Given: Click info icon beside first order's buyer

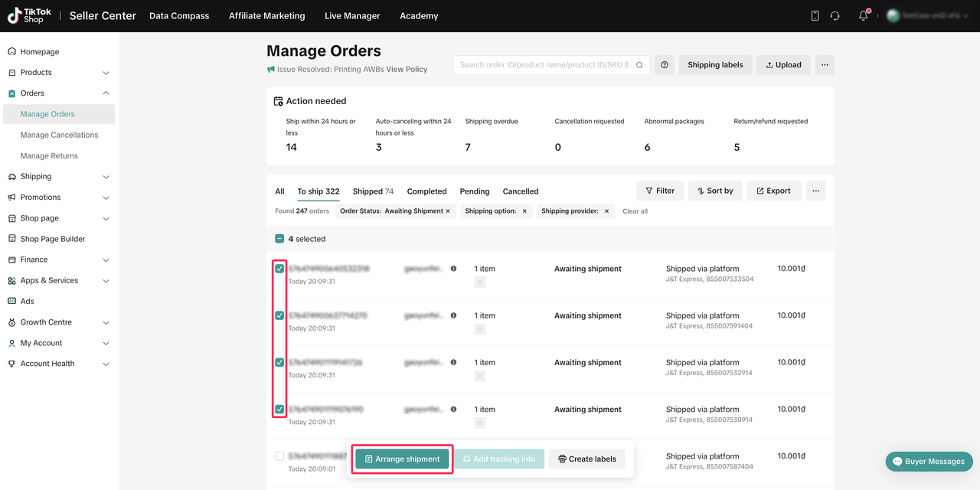Looking at the screenshot, I should [453, 269].
